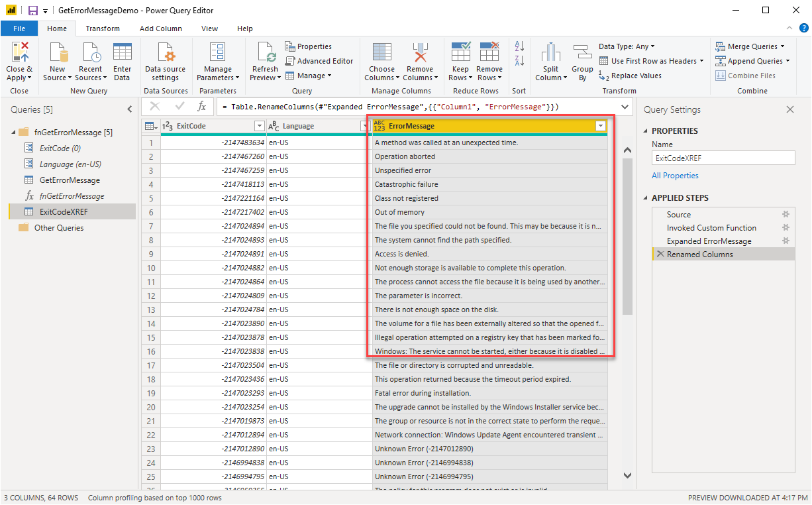Open Help via the blue question mark icon
Screen dimensions: 812x505
click(804, 28)
